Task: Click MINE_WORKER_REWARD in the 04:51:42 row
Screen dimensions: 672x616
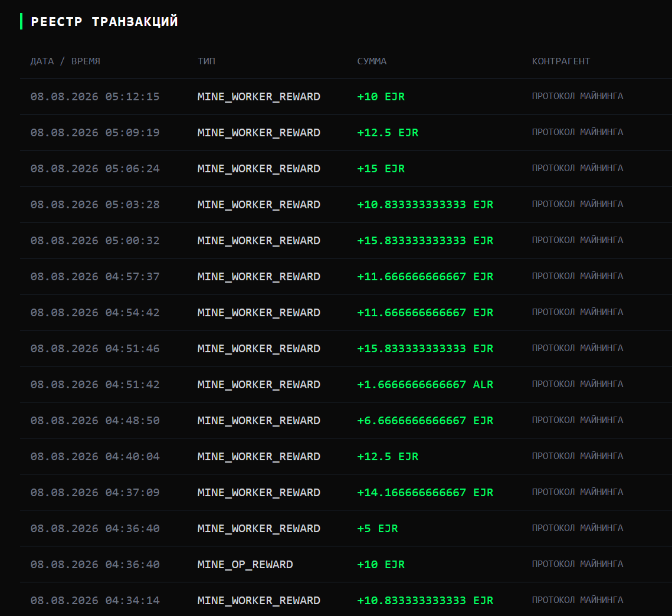Action: click(259, 385)
